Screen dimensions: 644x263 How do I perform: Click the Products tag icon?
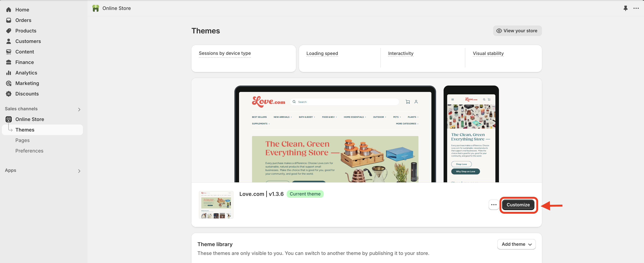pyautogui.click(x=9, y=31)
